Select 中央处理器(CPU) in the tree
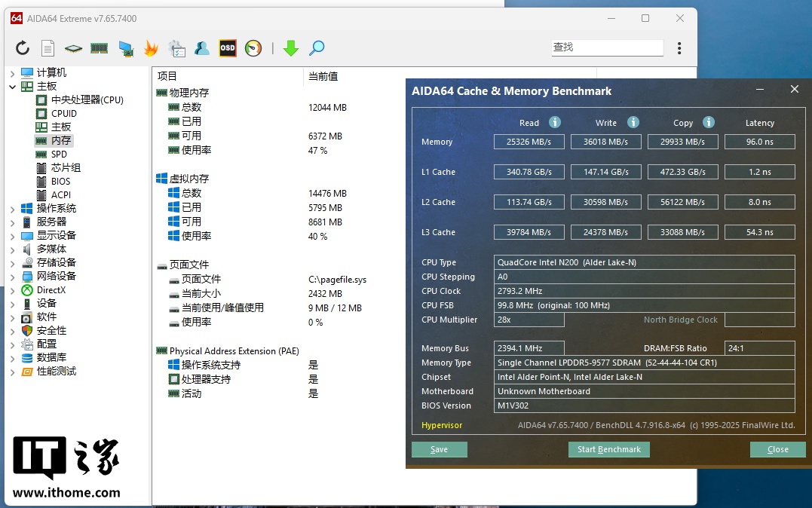Image resolution: width=812 pixels, height=508 pixels. [x=87, y=100]
